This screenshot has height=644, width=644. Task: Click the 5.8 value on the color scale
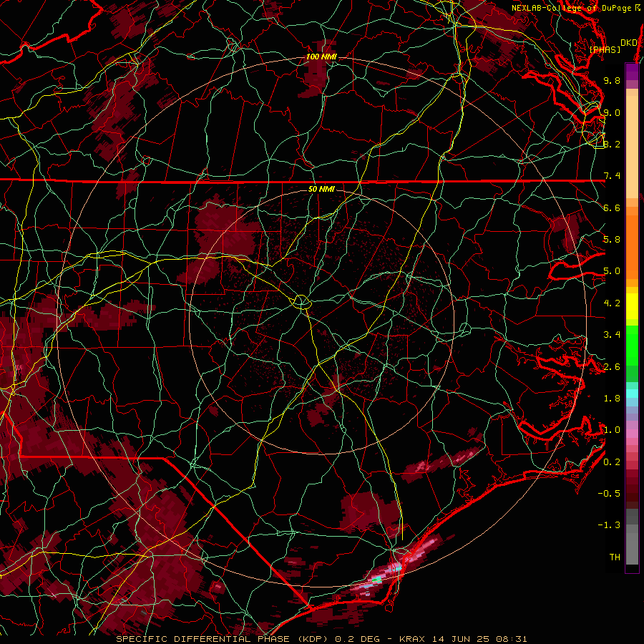[612, 239]
